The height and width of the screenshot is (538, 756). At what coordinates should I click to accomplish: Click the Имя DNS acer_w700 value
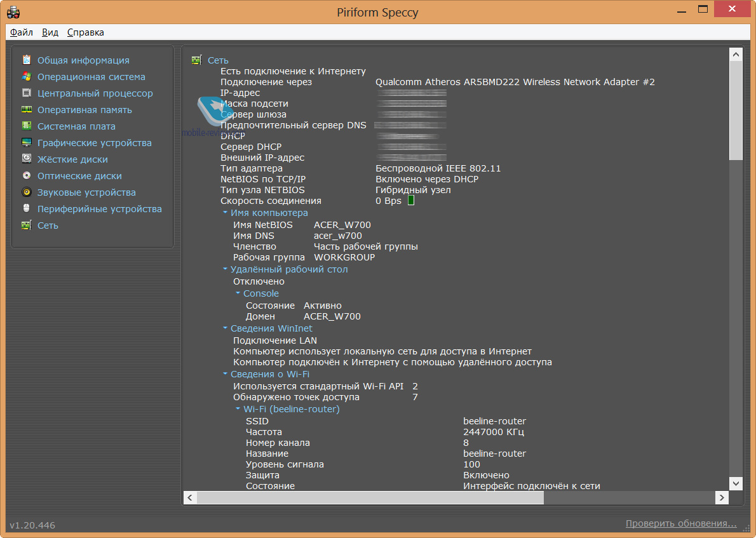coord(337,236)
